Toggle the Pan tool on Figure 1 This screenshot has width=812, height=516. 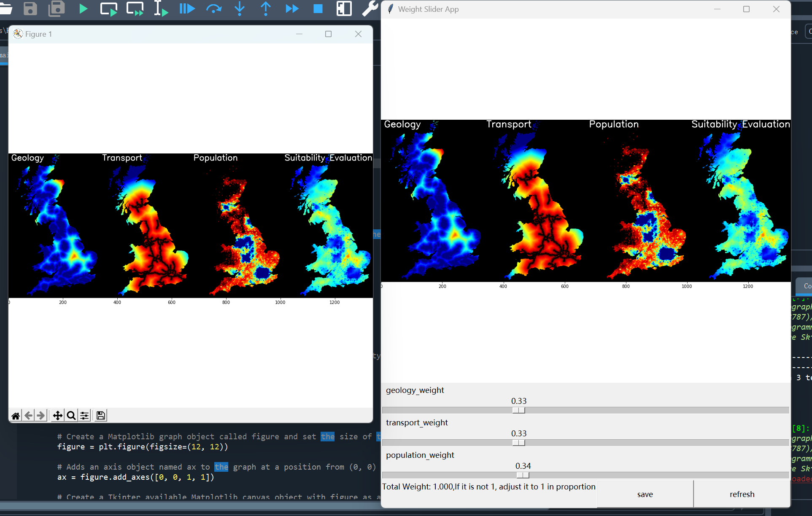[x=57, y=415]
